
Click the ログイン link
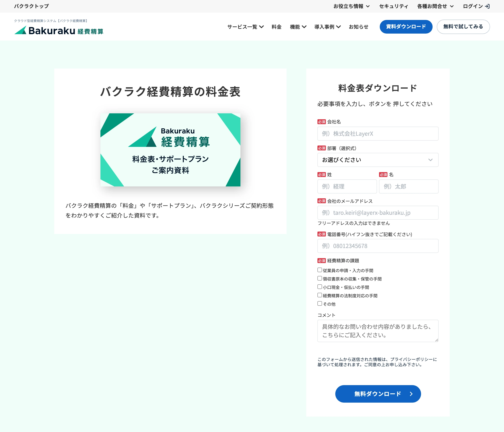pos(476,6)
